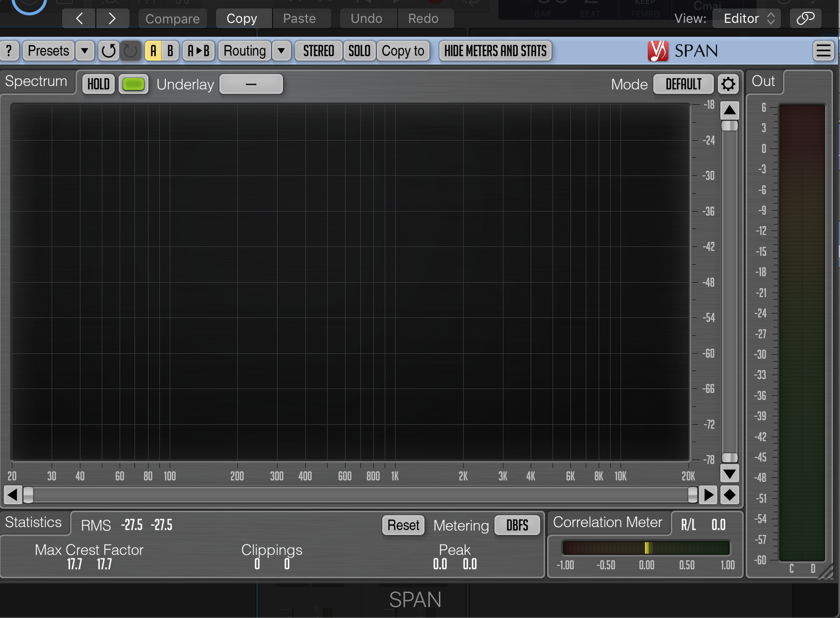Click the redo circular arrow in SPAN
Viewport: 840px width, 618px height.
click(131, 51)
